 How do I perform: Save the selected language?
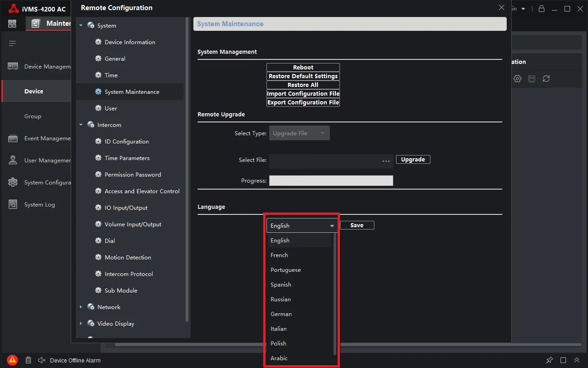click(x=357, y=225)
